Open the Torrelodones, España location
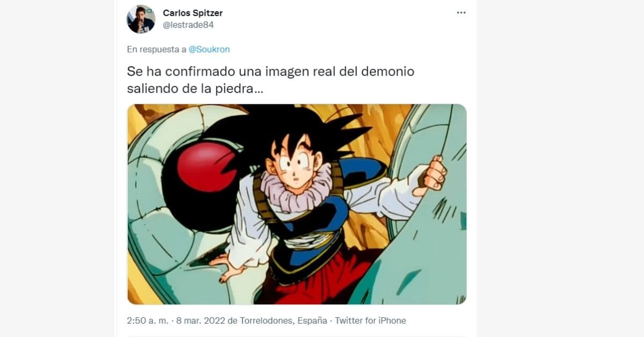 [x=283, y=321]
